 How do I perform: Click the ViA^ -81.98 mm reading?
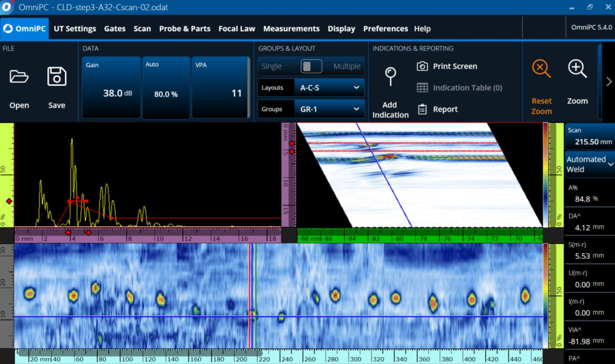point(589,336)
